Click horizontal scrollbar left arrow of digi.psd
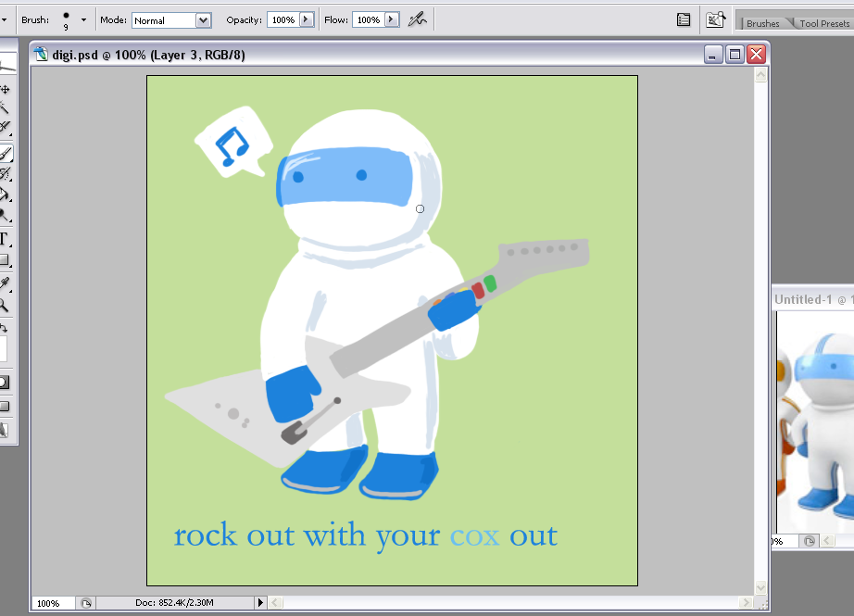The width and height of the screenshot is (854, 616). click(275, 602)
